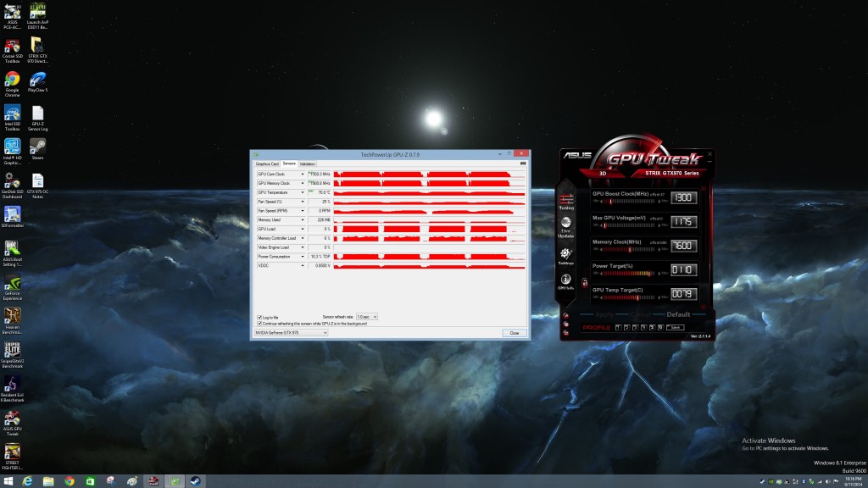Expand GPU Core Clock sensor dropdown
This screenshot has width=868, height=488.
[303, 175]
